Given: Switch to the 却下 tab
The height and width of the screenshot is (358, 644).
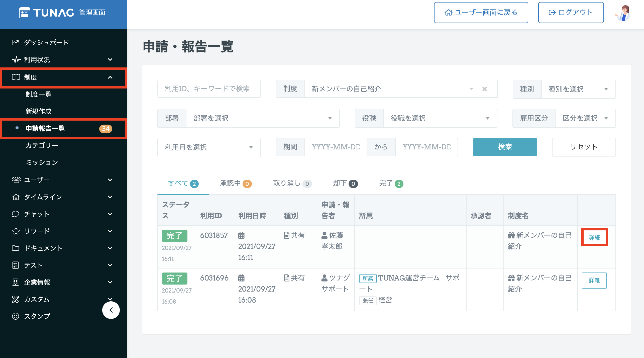Looking at the screenshot, I should 345,183.
